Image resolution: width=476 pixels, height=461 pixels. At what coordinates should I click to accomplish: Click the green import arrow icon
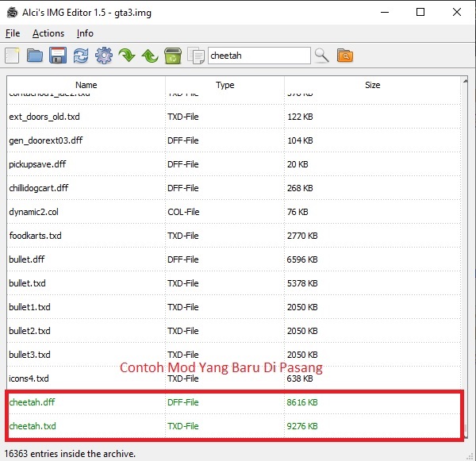pos(127,56)
